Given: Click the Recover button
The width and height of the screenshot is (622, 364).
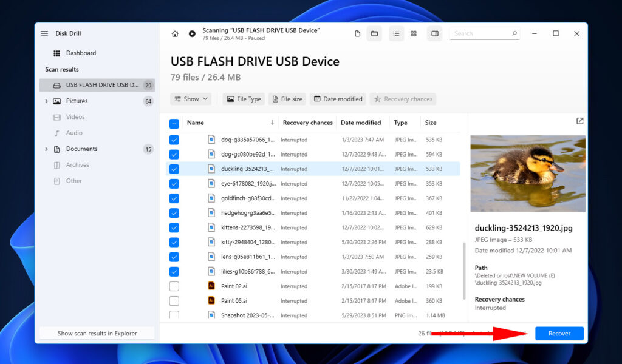Looking at the screenshot, I should (559, 333).
